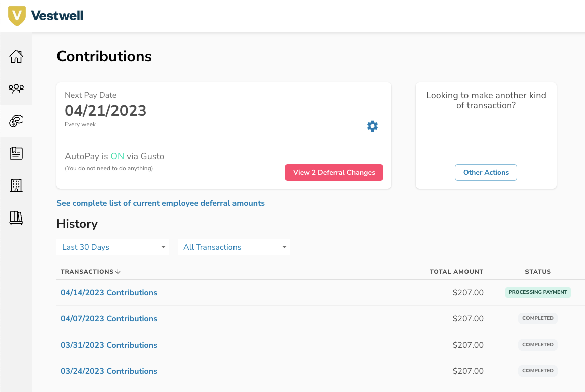
Task: Click View 2 Deferral Changes button
Action: click(334, 172)
